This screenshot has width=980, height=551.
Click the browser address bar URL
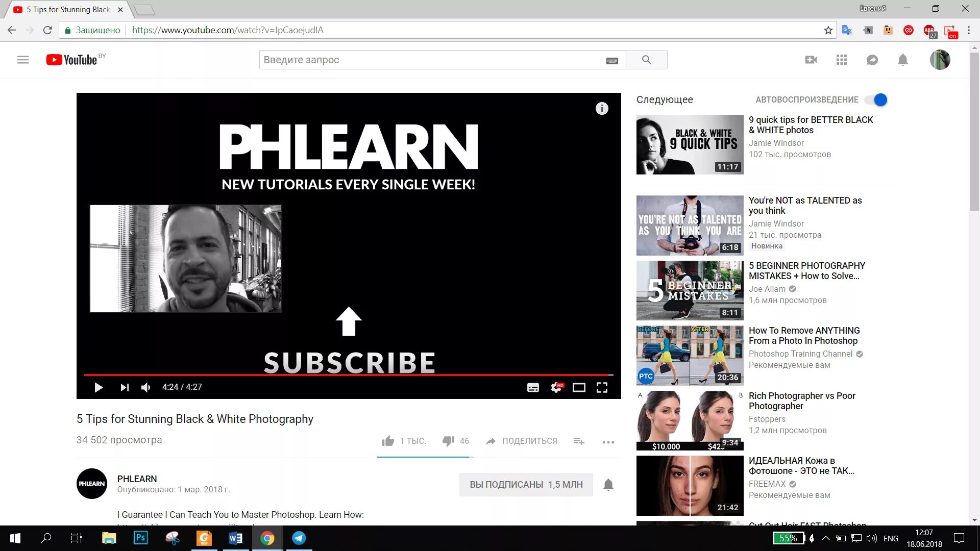pyautogui.click(x=228, y=30)
